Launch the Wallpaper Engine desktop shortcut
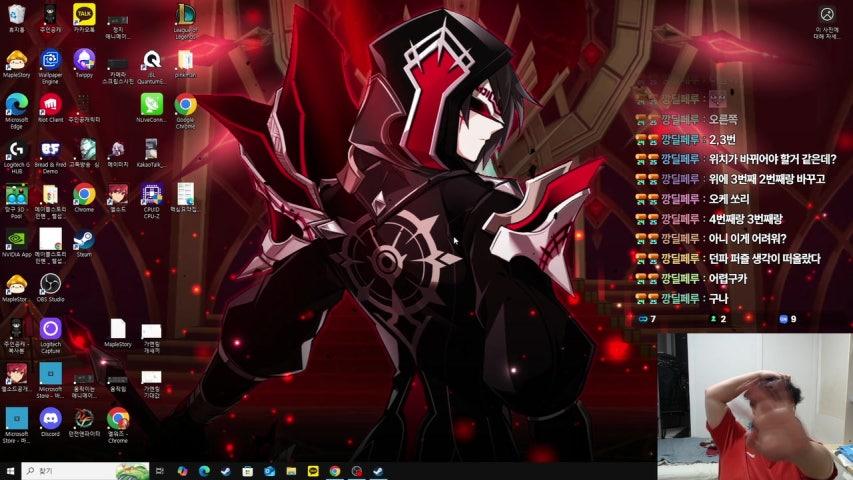Screen dimensions: 853x480 [50, 66]
